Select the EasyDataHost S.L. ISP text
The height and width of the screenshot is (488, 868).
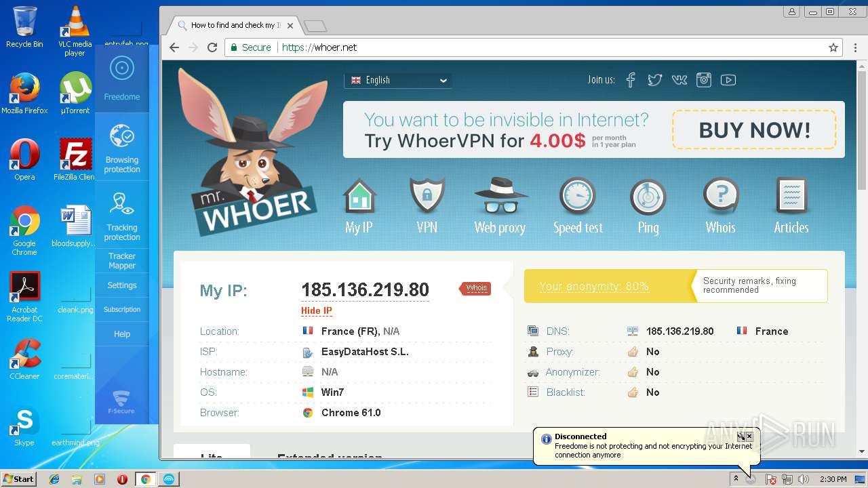pos(365,352)
